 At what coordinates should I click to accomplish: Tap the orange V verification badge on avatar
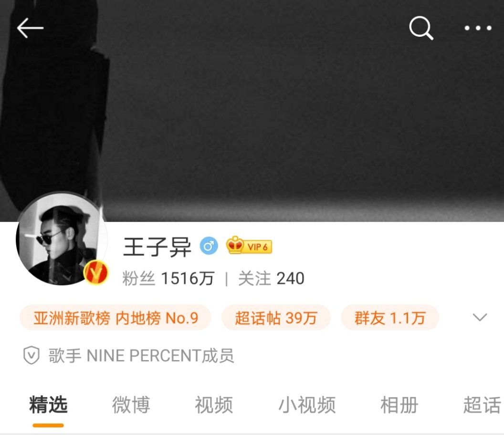[x=96, y=272]
